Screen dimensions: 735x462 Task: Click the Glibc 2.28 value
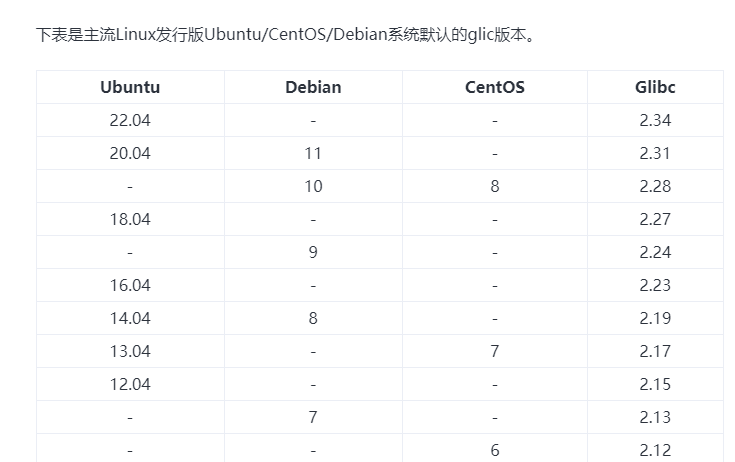pos(655,186)
